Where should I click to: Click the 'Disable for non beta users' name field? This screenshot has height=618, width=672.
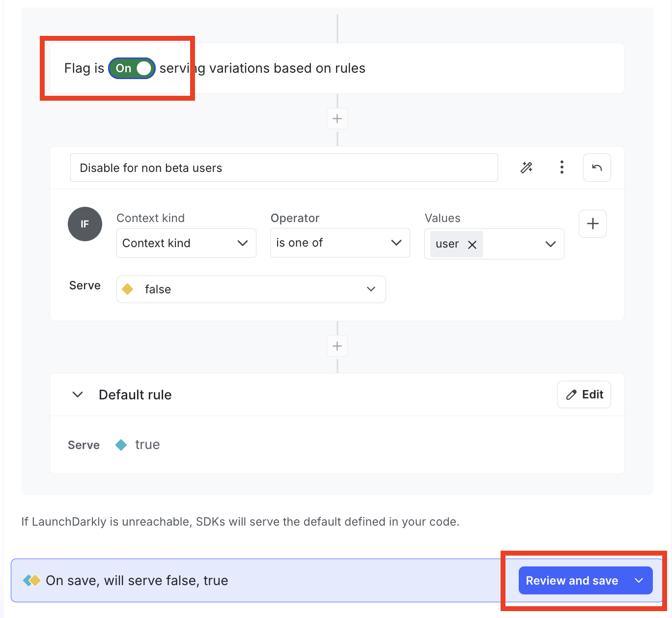[x=284, y=168]
